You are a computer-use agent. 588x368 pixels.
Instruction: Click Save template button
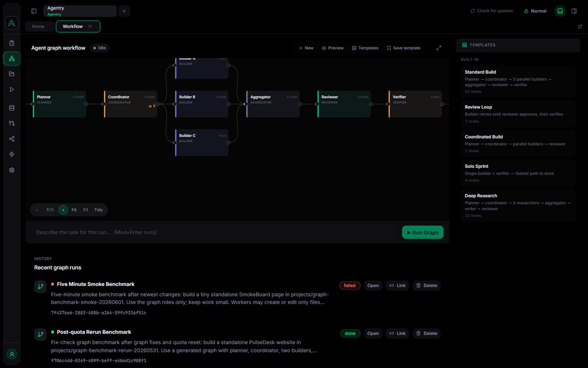point(404,48)
